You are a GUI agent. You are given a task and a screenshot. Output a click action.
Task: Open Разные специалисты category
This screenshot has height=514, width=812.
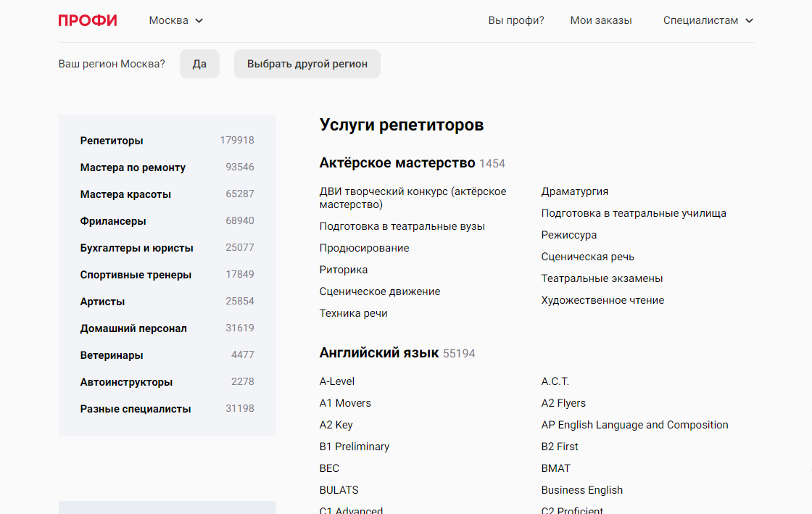(135, 410)
